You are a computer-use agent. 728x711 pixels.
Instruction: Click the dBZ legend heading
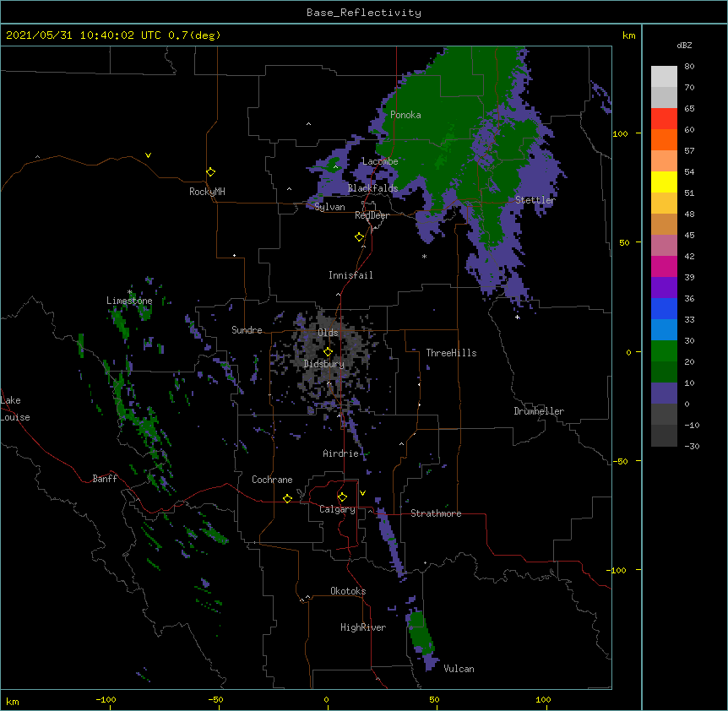(684, 46)
